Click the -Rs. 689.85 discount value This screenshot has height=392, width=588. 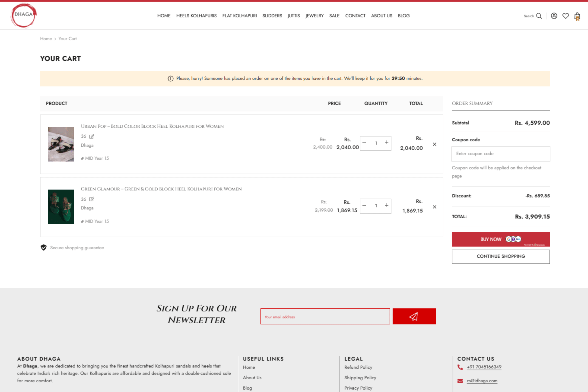[537, 196]
